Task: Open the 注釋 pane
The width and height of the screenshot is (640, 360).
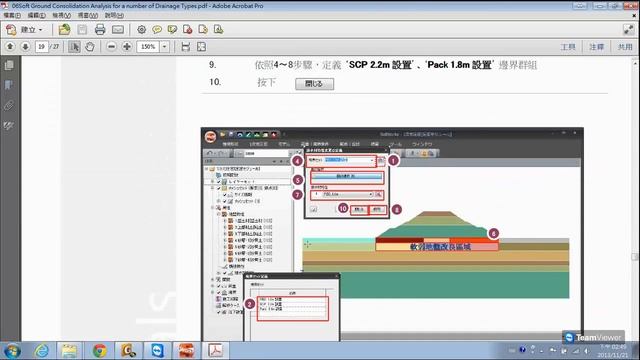Action: click(x=596, y=47)
